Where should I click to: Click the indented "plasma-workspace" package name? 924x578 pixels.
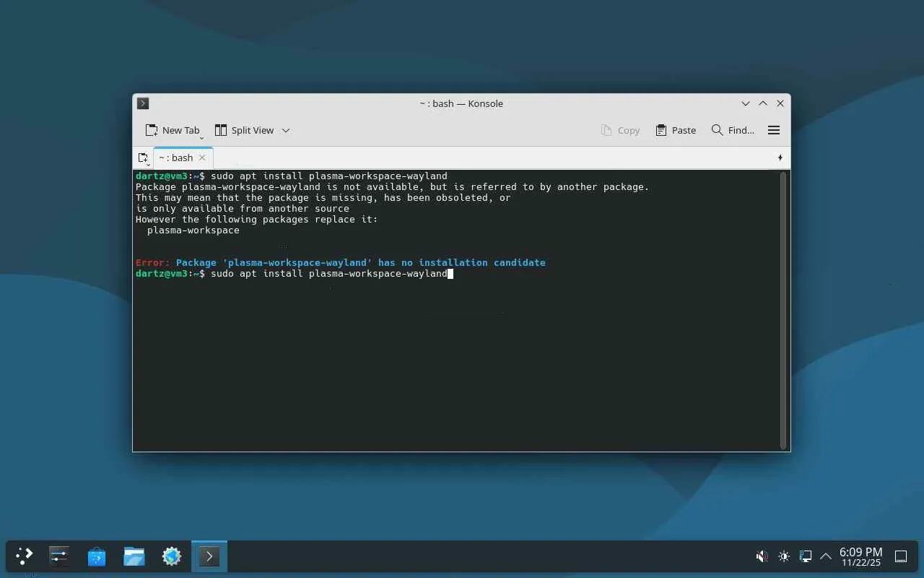click(x=193, y=230)
